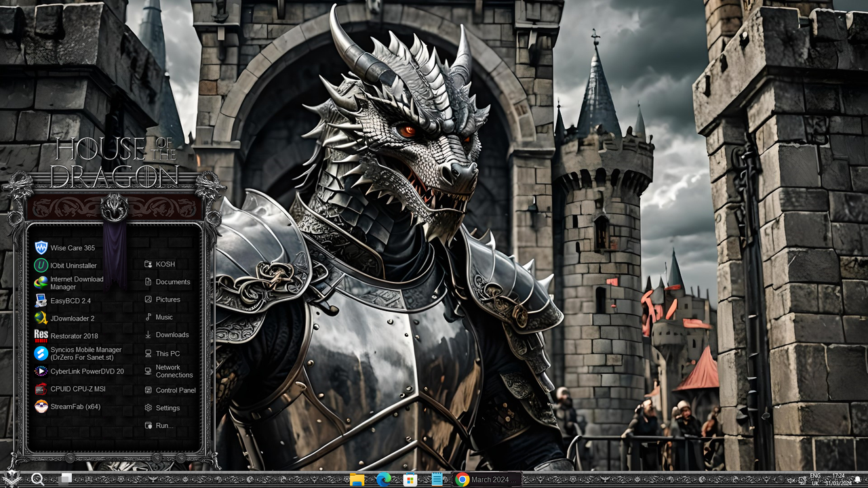Open This PC in the start menu
The height and width of the screenshot is (488, 868).
(162, 354)
